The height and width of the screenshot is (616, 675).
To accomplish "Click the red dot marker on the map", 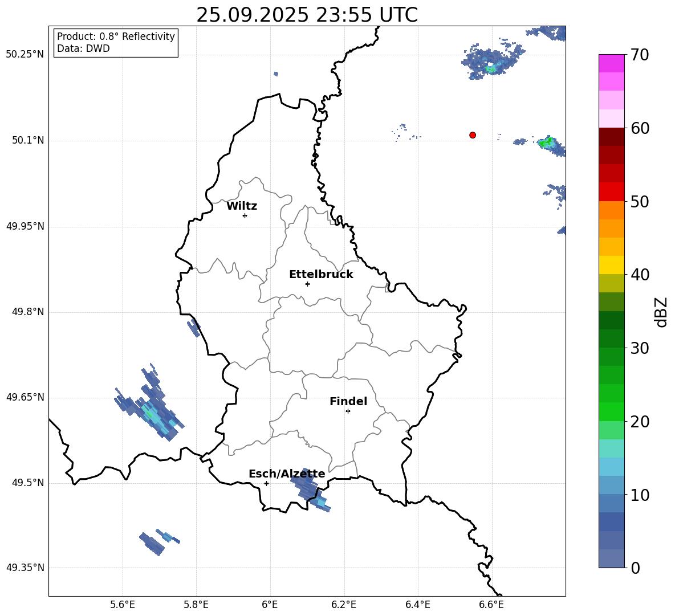I will tap(473, 135).
